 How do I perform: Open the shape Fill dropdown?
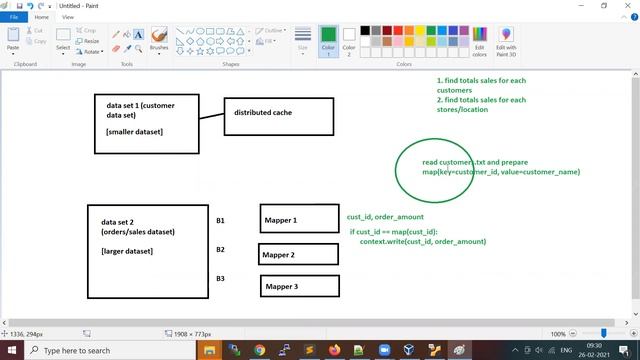tap(266, 41)
